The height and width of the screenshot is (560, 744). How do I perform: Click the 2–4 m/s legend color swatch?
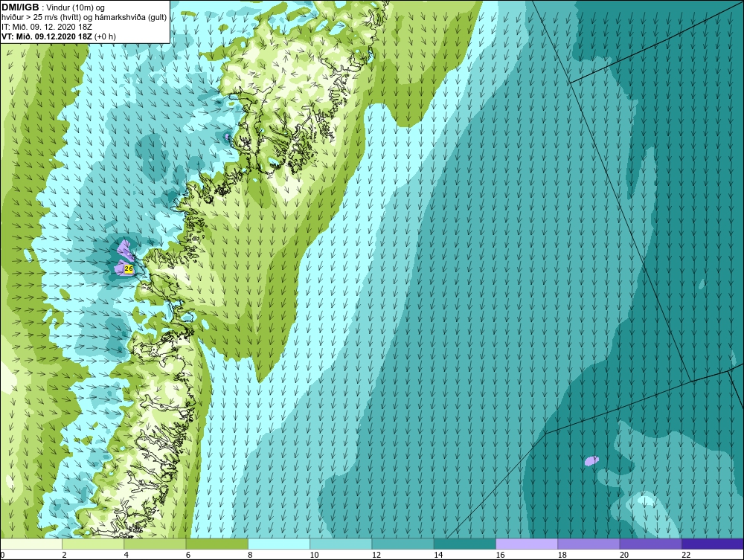pos(93,544)
